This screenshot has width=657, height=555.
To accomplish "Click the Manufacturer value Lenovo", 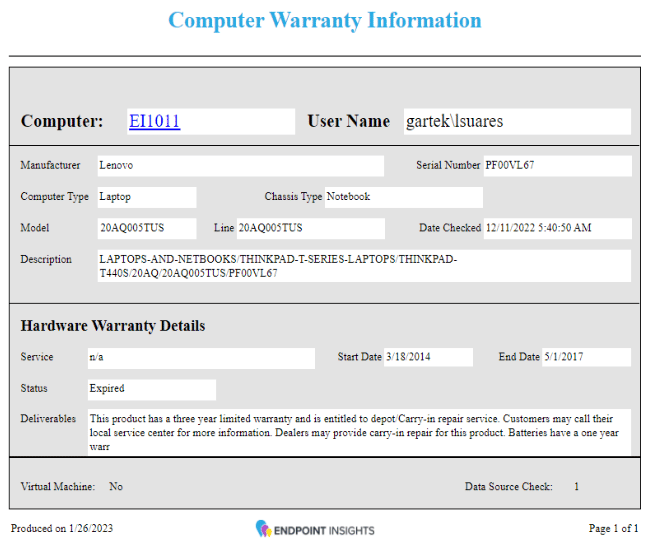I will [x=241, y=166].
